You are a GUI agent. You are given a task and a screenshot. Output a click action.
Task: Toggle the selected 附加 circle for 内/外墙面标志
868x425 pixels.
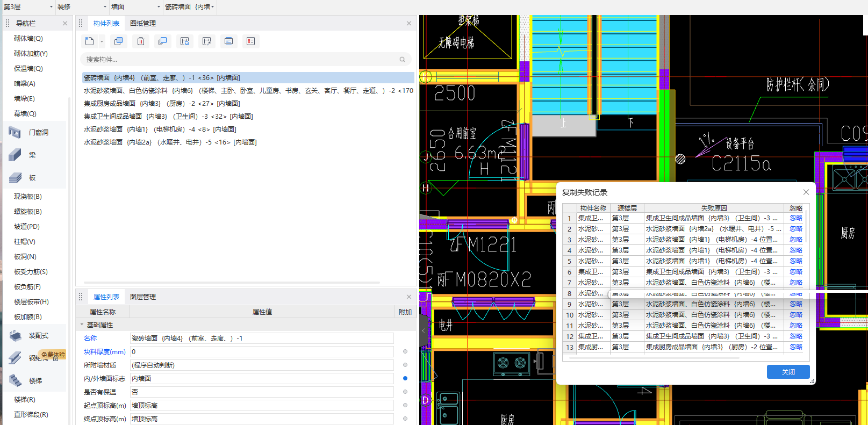click(x=405, y=378)
